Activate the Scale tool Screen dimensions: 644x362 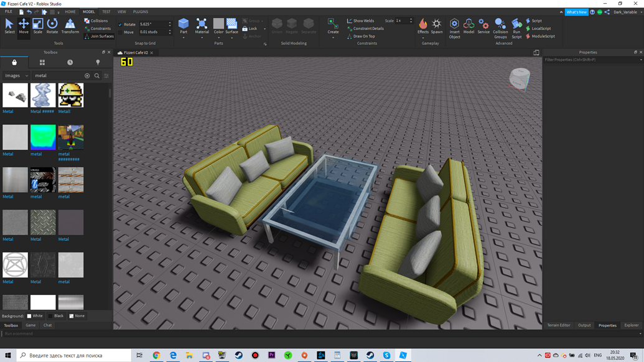coord(39,25)
